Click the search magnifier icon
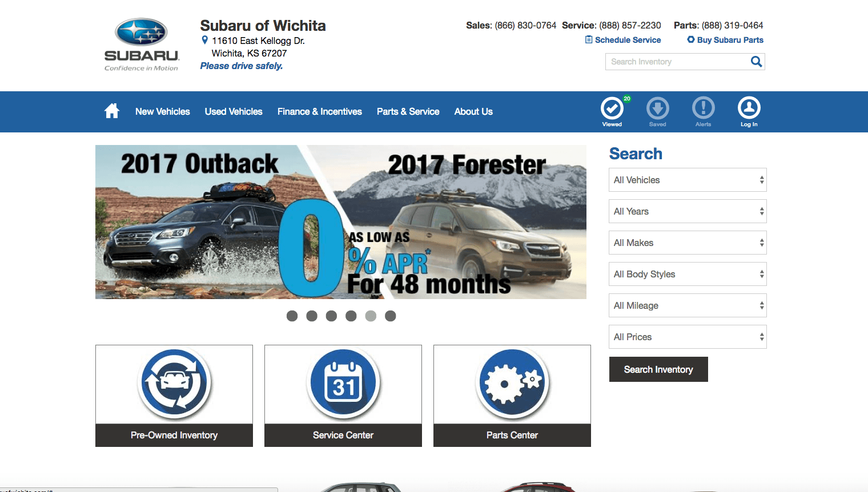The height and width of the screenshot is (492, 868). (x=756, y=62)
